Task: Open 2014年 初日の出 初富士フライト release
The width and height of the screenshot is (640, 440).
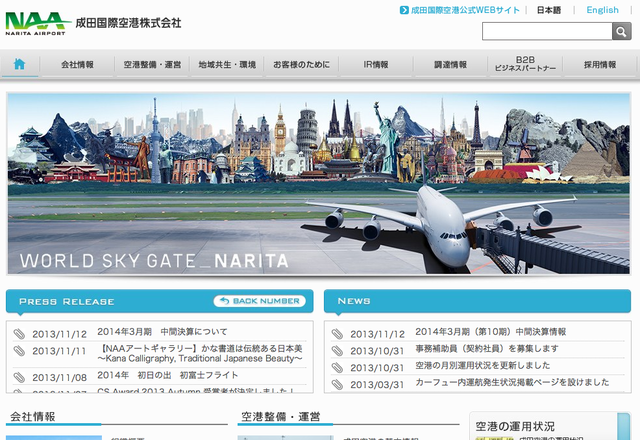Action: point(167,375)
